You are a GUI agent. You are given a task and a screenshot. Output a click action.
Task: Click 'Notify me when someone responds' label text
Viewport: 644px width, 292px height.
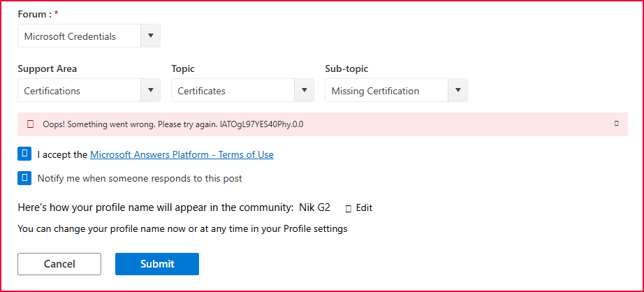coord(140,178)
